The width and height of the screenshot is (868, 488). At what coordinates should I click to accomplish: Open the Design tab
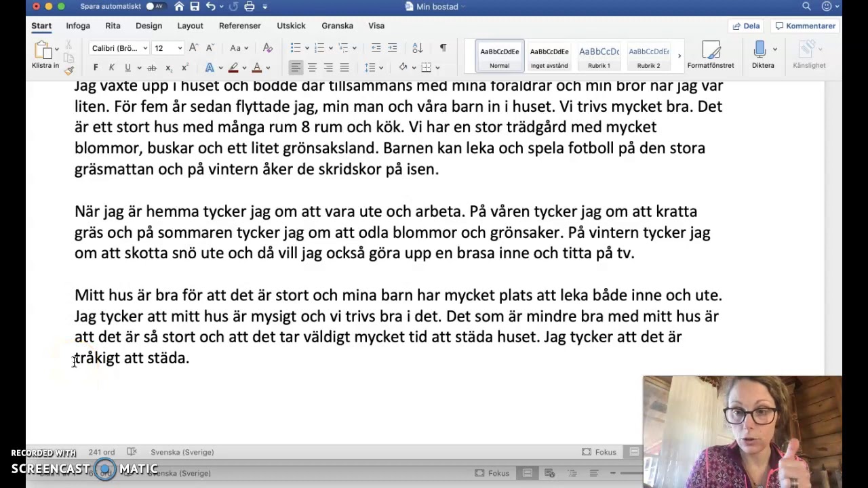[x=149, y=26]
